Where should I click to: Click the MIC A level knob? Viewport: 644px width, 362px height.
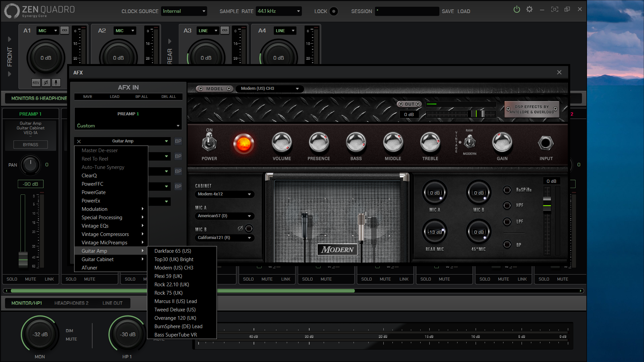[435, 193]
